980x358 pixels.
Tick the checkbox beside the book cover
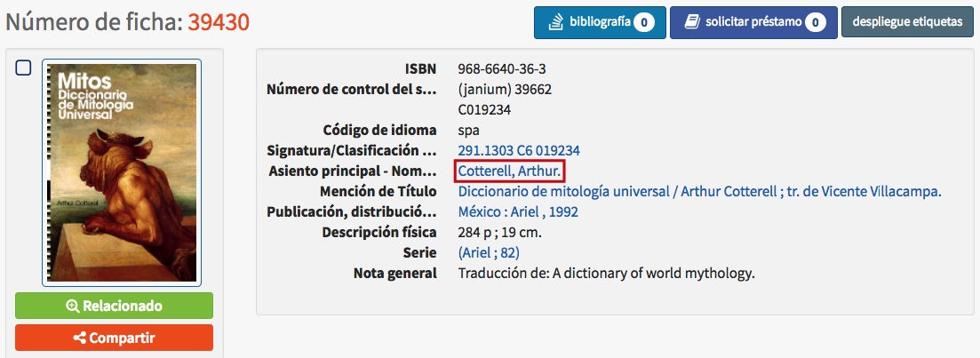pyautogui.click(x=23, y=68)
